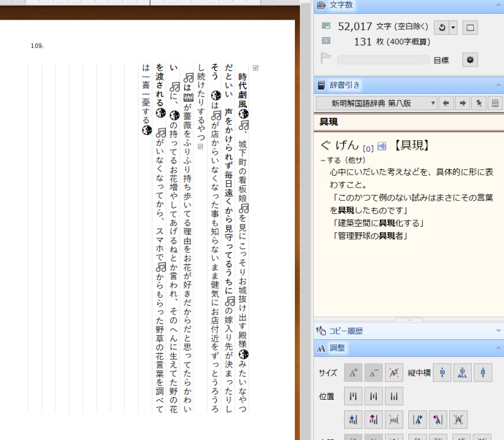Click example 「管理野球の具現者」

pyautogui.click(x=370, y=236)
